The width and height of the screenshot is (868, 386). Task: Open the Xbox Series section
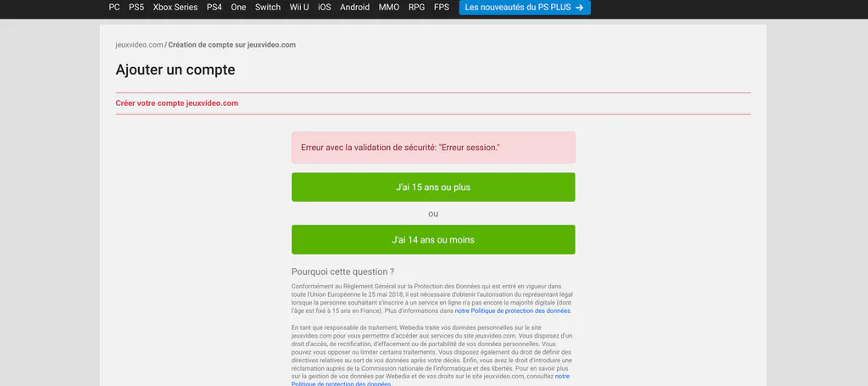[175, 7]
